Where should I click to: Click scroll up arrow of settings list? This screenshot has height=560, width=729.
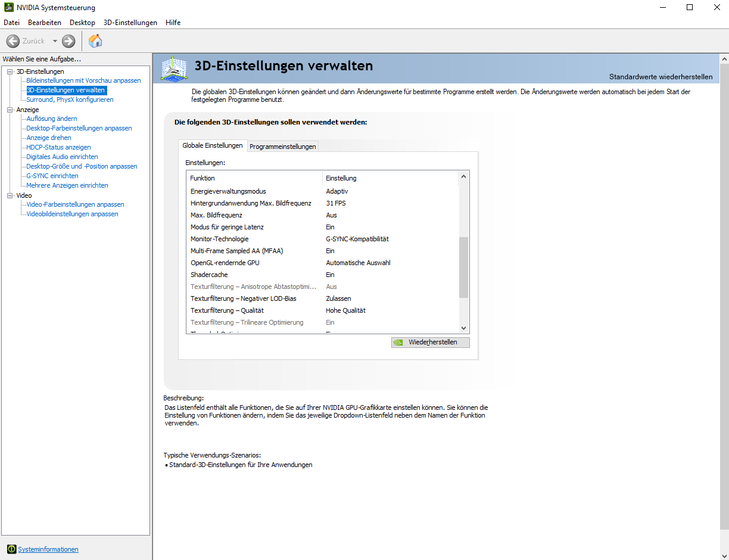pyautogui.click(x=464, y=177)
